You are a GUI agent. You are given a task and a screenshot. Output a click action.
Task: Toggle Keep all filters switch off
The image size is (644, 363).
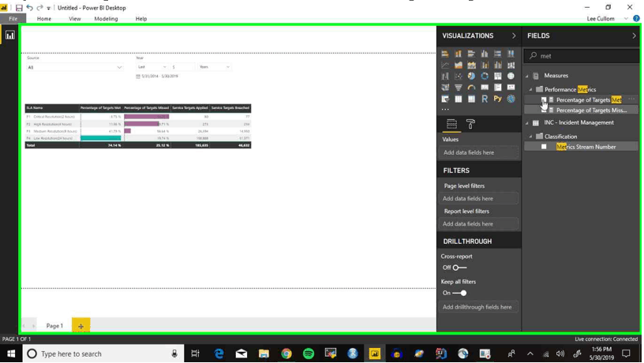click(x=459, y=294)
